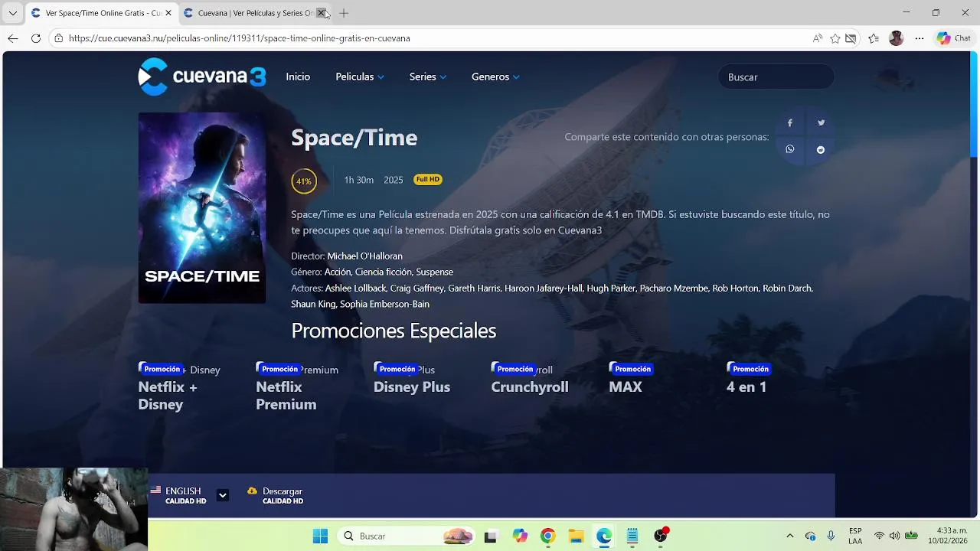
Task: Activate Read aloud icon in address bar
Action: click(818, 38)
